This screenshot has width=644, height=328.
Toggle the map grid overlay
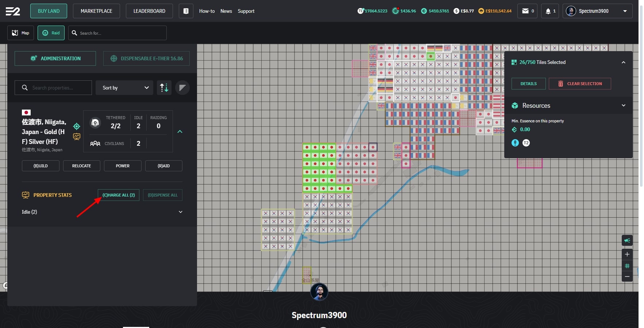(627, 266)
